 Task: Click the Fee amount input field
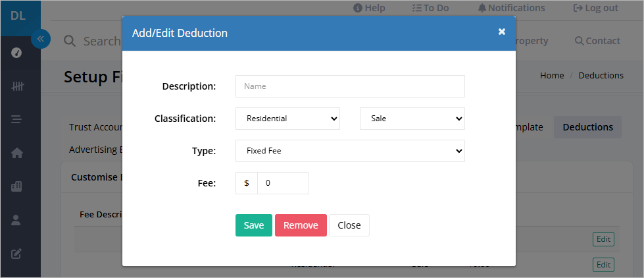coord(283,183)
